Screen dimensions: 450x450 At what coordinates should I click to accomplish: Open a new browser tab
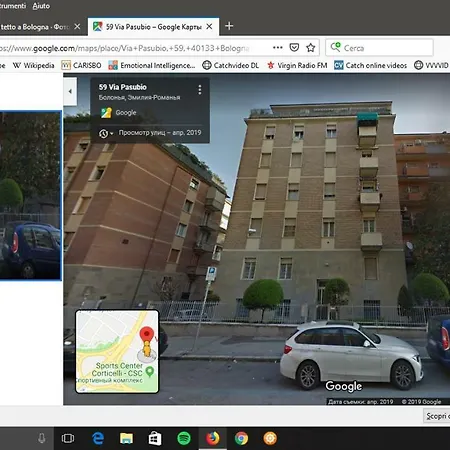[229, 26]
